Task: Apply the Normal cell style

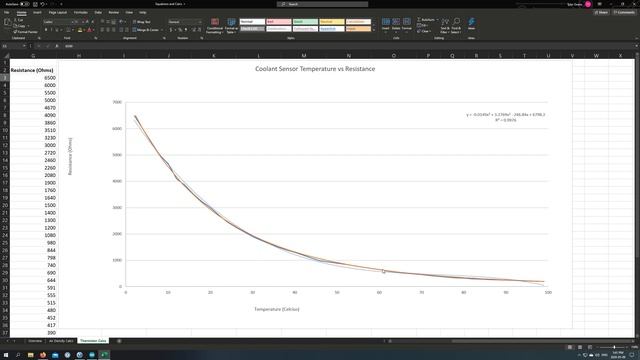Action: 252,22
